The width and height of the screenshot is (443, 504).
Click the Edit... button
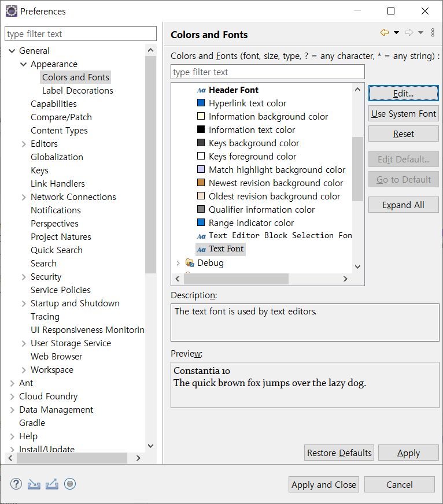point(404,93)
